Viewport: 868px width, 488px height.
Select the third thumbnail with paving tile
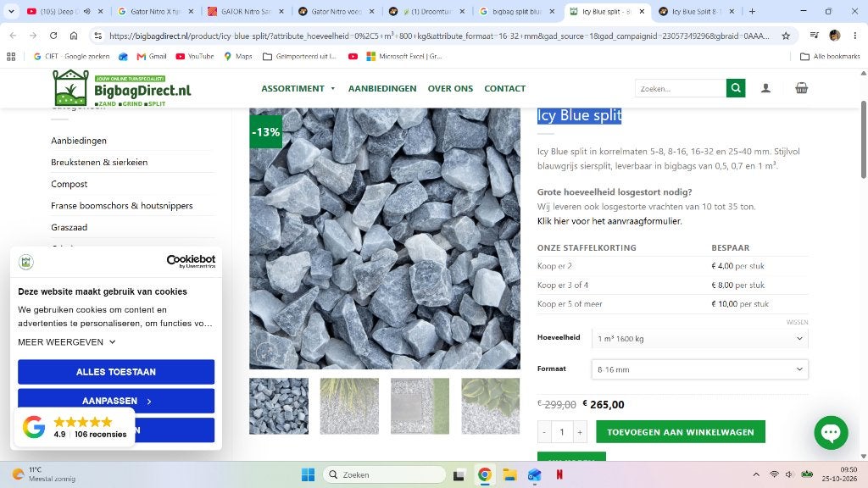[420, 406]
